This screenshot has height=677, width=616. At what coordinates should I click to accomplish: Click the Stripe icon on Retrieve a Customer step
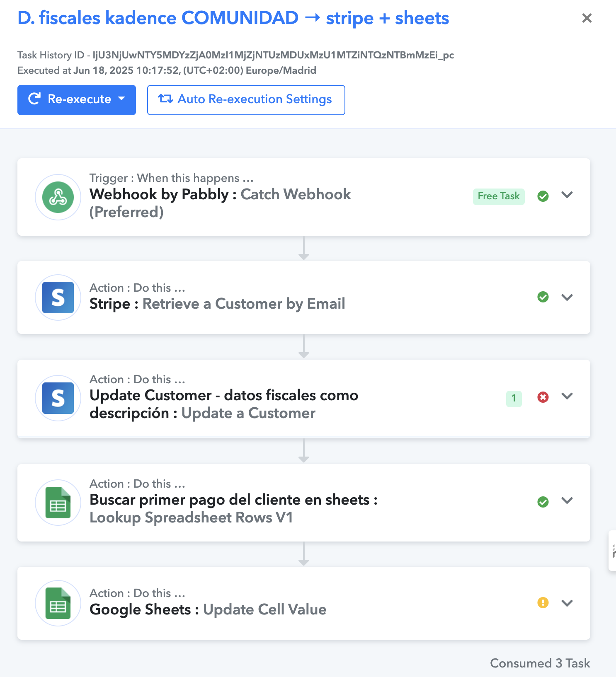pyautogui.click(x=58, y=297)
